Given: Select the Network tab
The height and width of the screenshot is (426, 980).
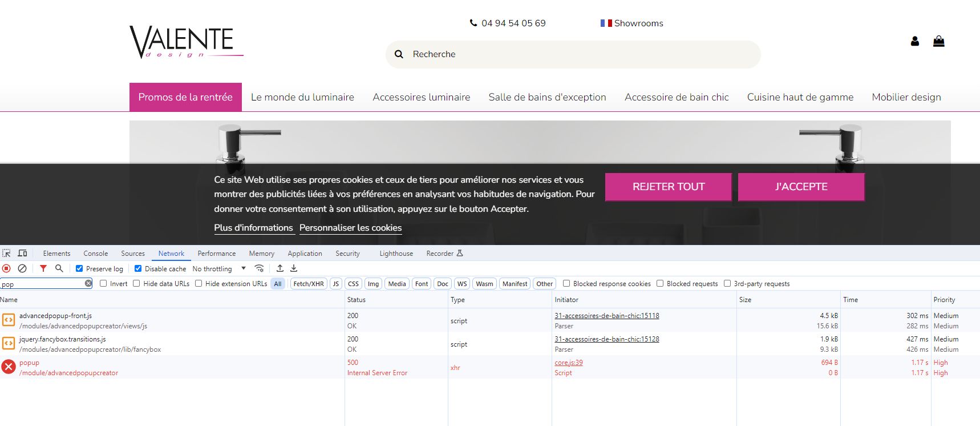Looking at the screenshot, I should click(x=171, y=254).
